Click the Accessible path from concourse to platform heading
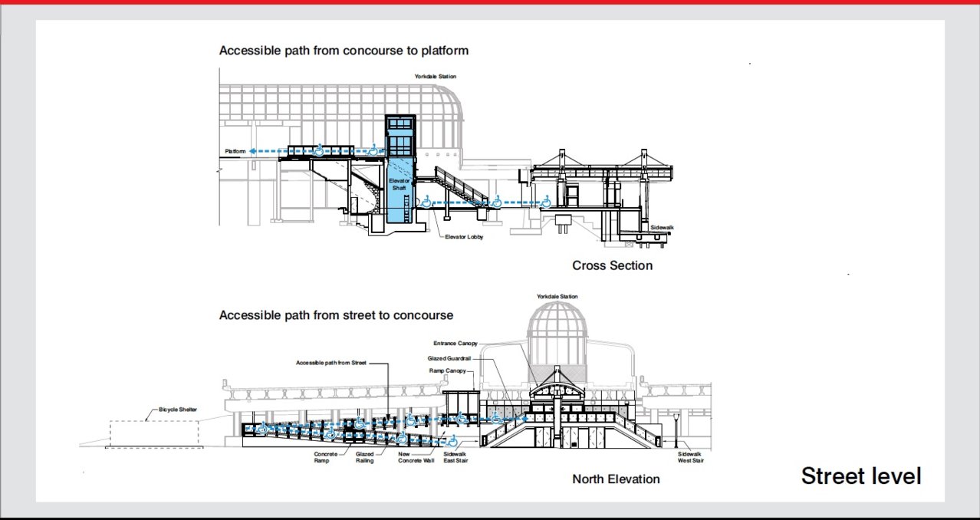Viewport: 980px width, 520px height. coord(344,51)
